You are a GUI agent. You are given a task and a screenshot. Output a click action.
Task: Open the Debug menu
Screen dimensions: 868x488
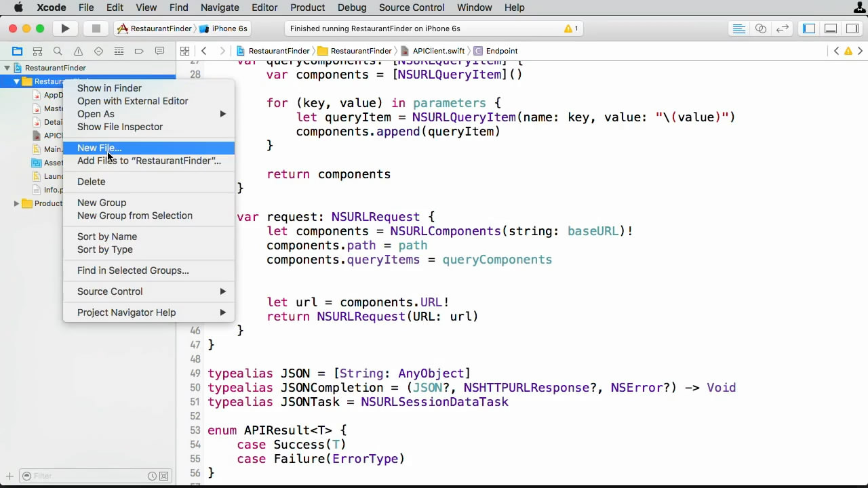coord(352,7)
